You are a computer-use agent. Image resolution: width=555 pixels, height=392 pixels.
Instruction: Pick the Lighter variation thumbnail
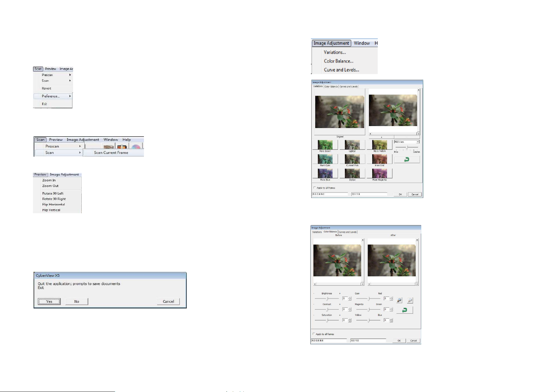pos(352,145)
